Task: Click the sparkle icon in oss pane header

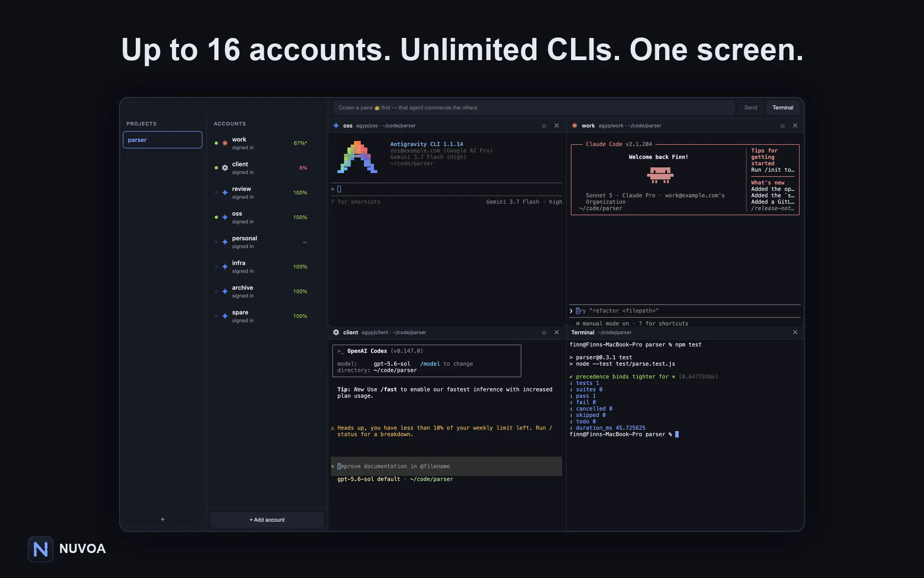Action: 336,126
